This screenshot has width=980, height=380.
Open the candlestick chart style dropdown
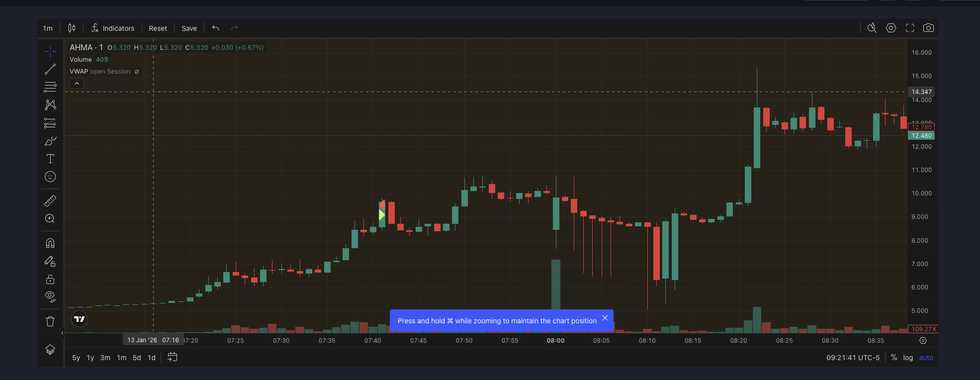(72, 28)
